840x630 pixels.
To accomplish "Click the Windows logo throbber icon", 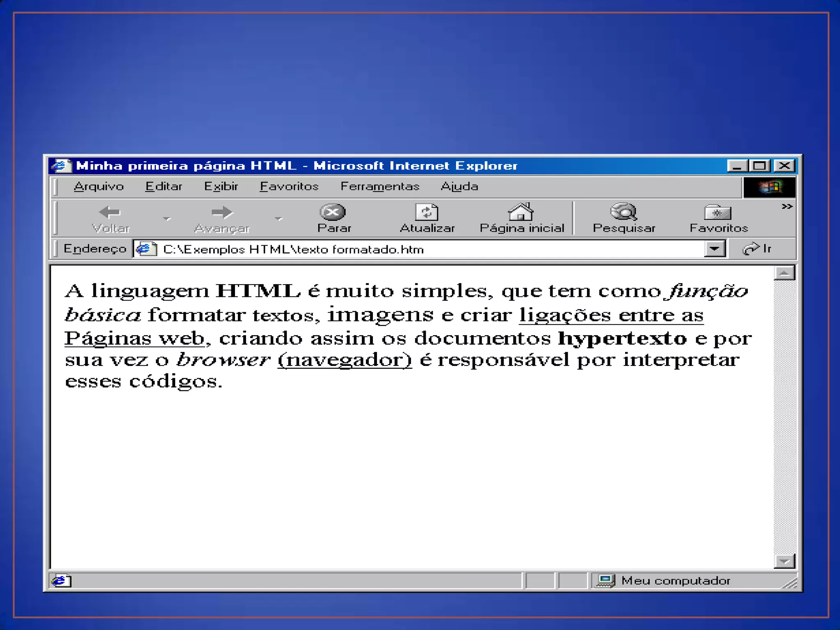I will [x=769, y=187].
